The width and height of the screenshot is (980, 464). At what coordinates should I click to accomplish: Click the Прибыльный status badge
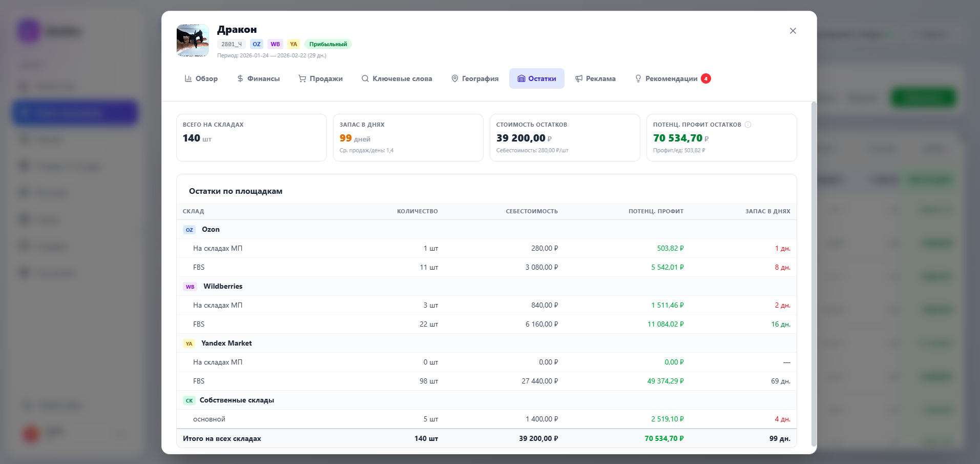click(x=328, y=44)
